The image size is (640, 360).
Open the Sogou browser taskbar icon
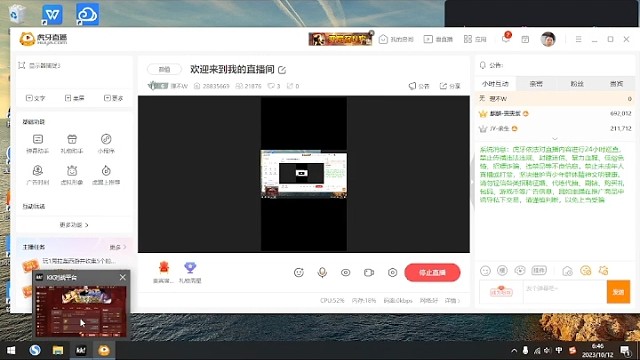click(35, 350)
